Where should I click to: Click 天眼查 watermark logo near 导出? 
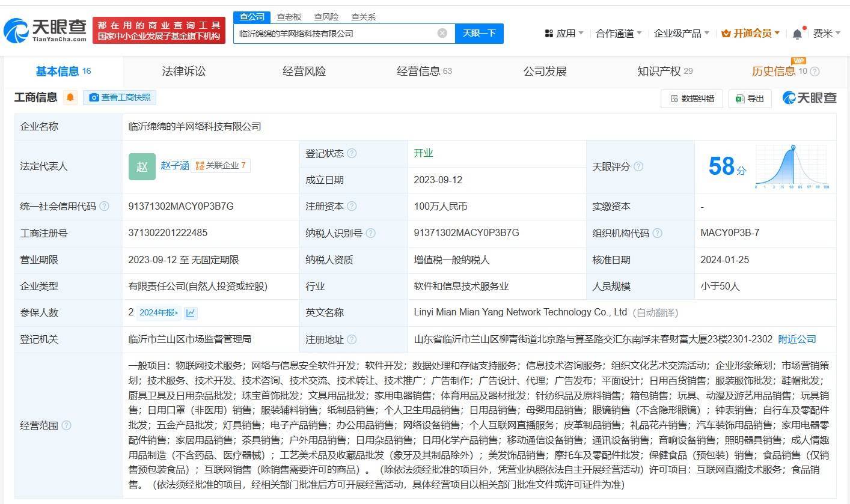[x=809, y=98]
